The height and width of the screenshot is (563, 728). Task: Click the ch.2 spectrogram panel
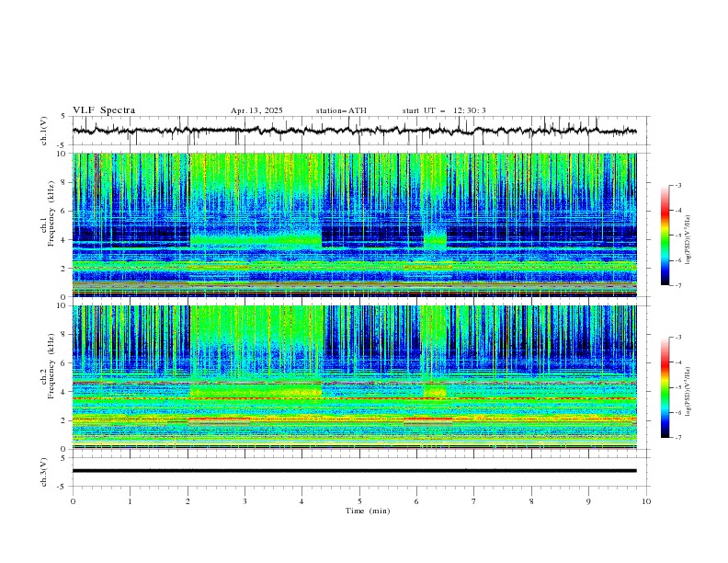[354, 377]
